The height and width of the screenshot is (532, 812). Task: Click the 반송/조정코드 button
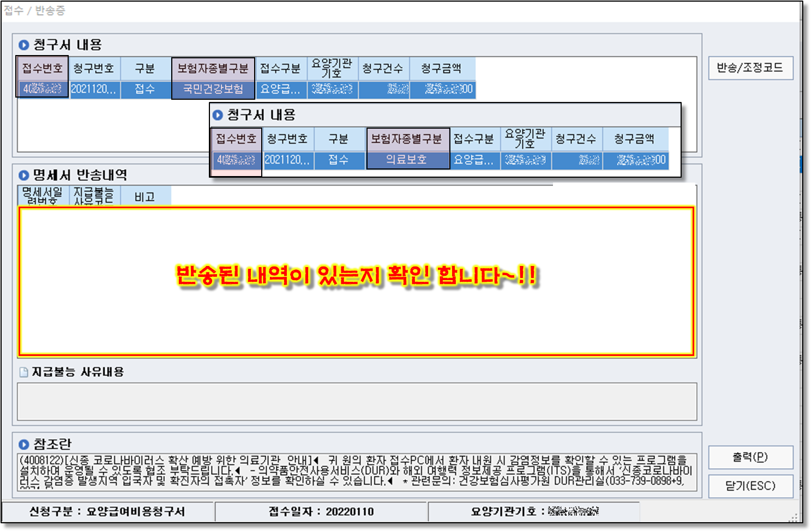tap(750, 68)
